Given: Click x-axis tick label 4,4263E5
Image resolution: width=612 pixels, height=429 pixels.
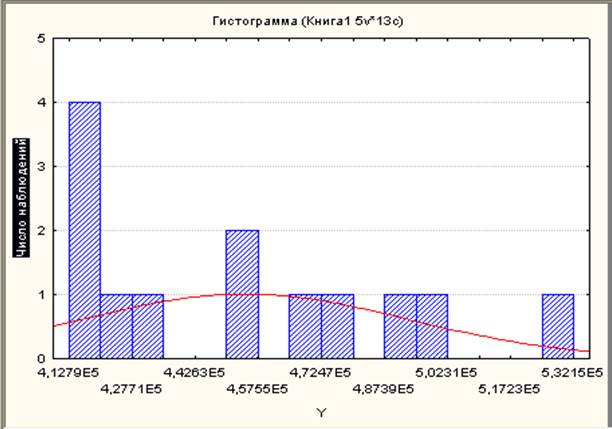Looking at the screenshot, I should tap(194, 372).
